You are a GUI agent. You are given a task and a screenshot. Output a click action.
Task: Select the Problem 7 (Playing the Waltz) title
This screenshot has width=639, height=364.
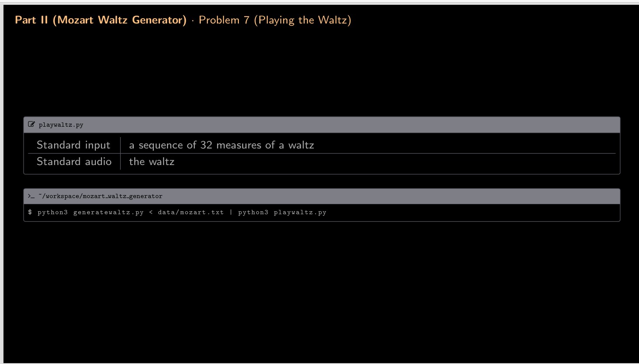(x=275, y=20)
